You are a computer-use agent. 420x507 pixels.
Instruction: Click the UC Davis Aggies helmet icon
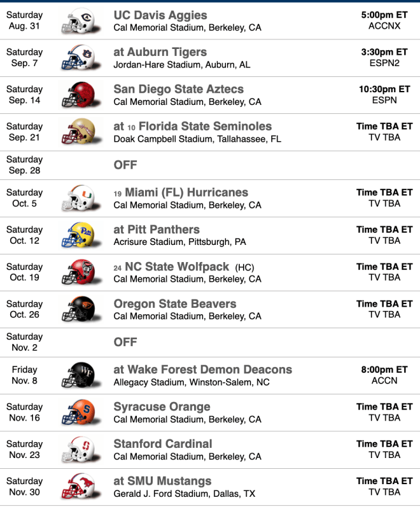[x=81, y=21]
